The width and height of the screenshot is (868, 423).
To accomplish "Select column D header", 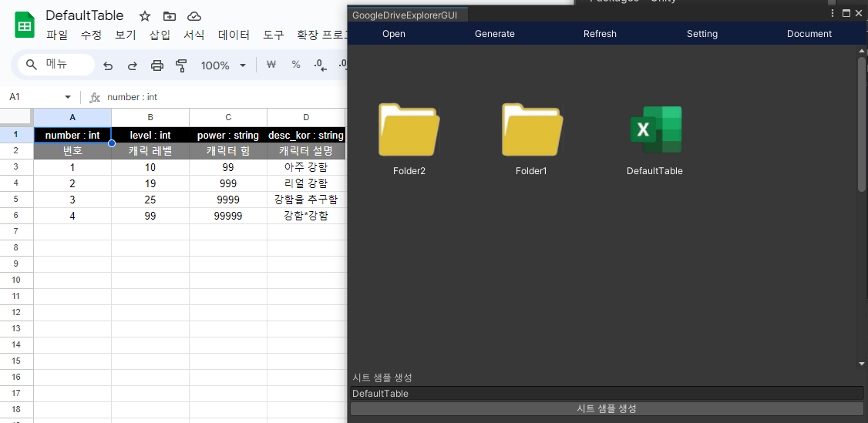I will pyautogui.click(x=306, y=117).
